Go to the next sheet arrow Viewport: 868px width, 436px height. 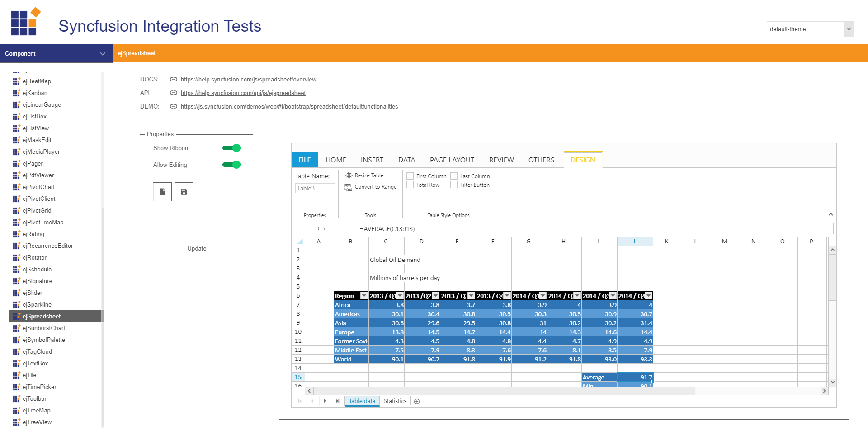click(325, 401)
